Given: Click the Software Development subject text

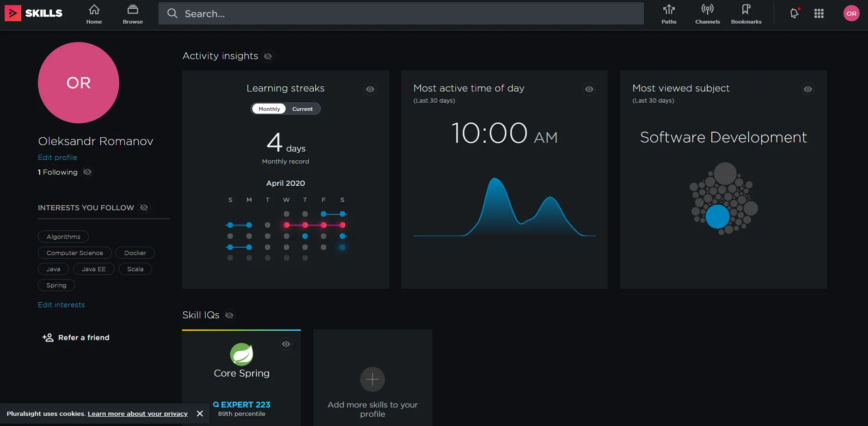Looking at the screenshot, I should point(723,137).
